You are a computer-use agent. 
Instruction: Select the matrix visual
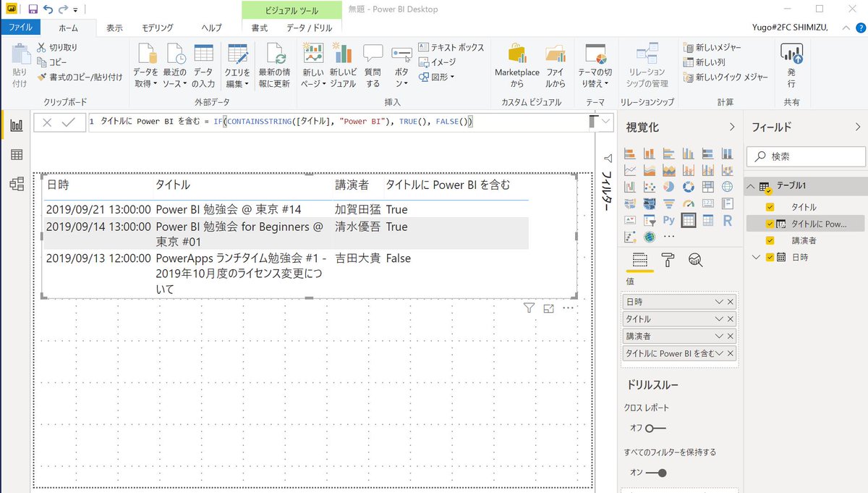point(708,220)
